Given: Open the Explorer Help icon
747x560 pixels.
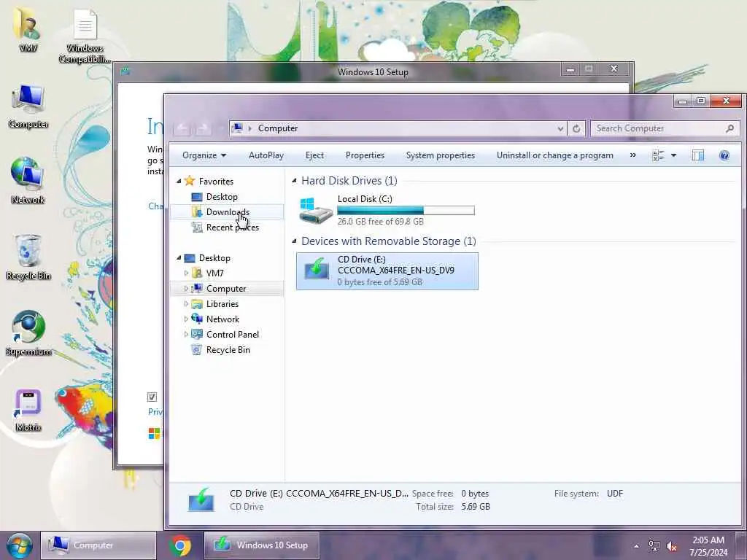Looking at the screenshot, I should click(x=724, y=155).
